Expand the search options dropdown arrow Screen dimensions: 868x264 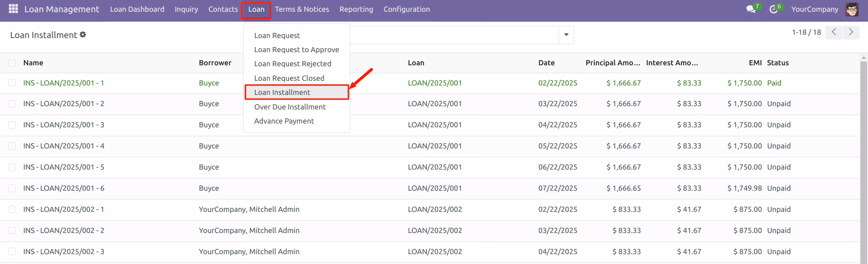point(566,35)
